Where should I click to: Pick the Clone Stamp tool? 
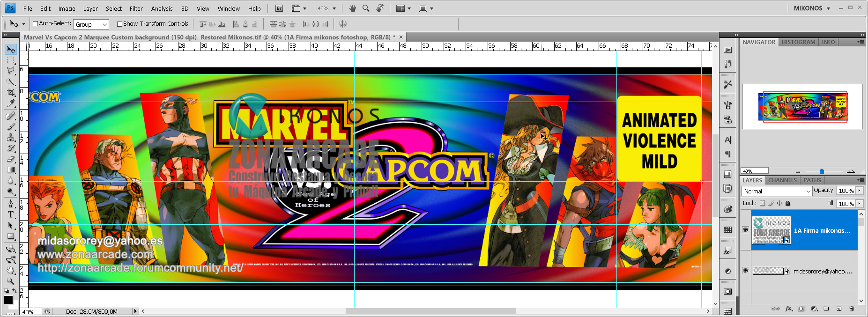click(x=10, y=137)
